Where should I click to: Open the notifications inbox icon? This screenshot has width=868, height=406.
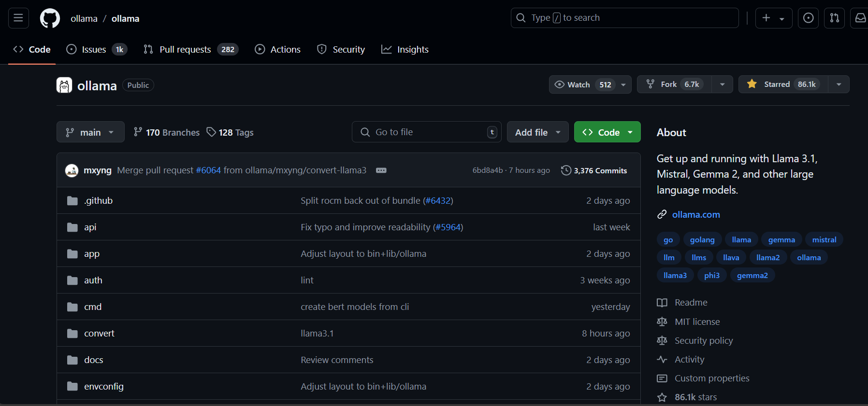(860, 18)
